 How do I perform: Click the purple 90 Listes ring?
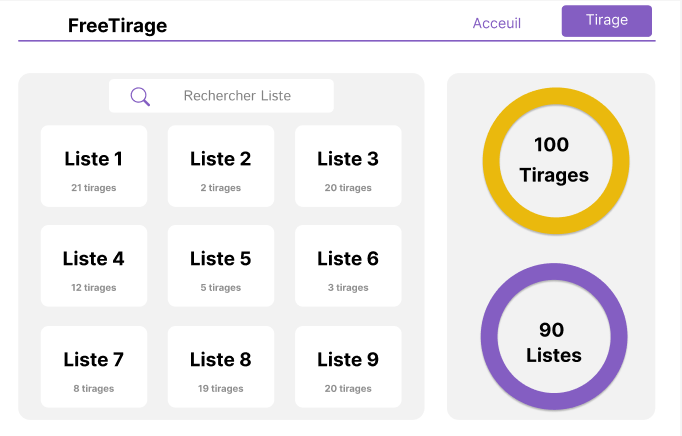[554, 336]
